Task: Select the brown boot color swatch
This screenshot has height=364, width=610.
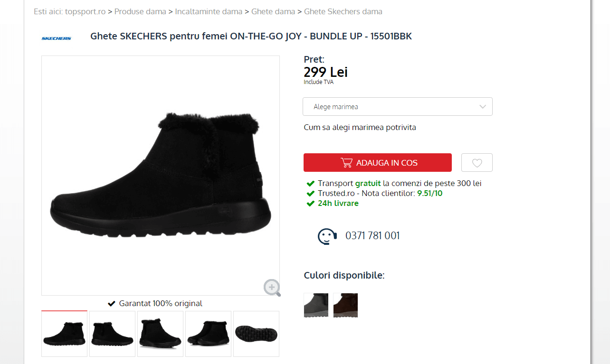Action: [345, 305]
